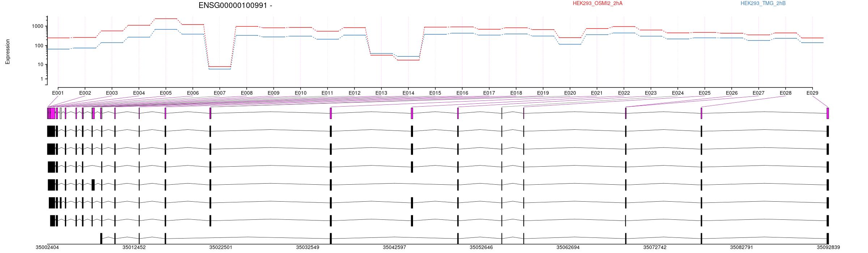Select exon label E026
The height and width of the screenshot is (253, 868).
point(732,93)
